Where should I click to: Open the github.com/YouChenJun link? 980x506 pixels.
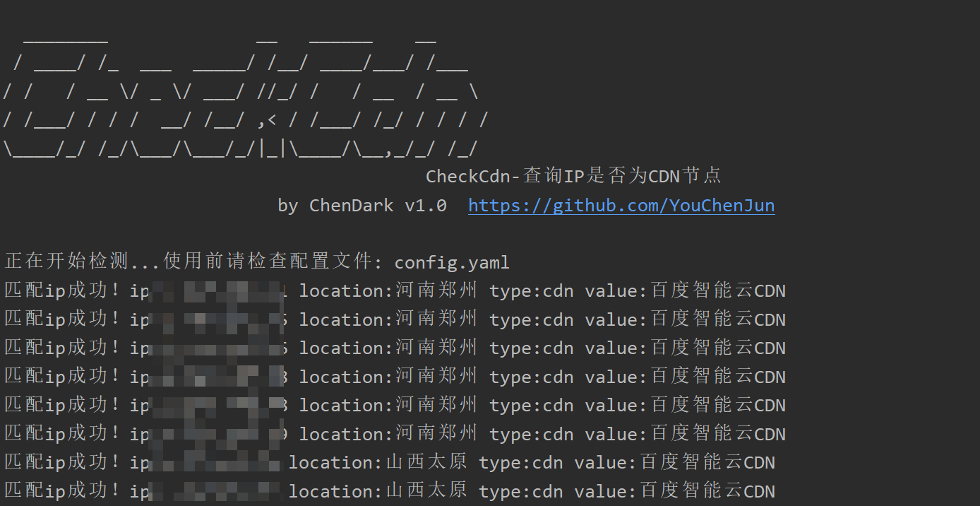tap(621, 206)
